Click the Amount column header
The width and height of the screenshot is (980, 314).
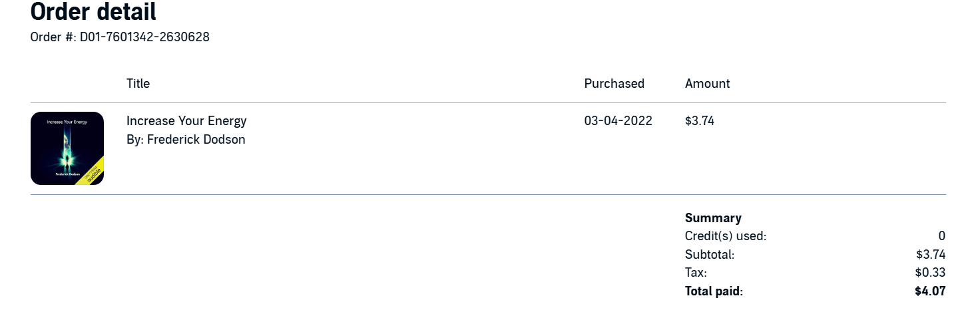click(x=707, y=84)
